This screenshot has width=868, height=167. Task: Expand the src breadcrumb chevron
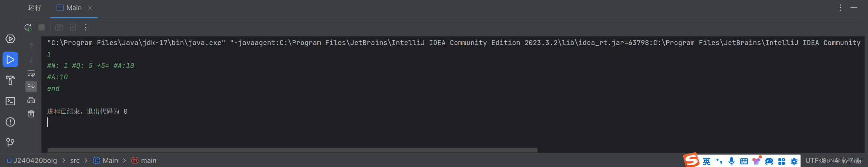pos(86,160)
